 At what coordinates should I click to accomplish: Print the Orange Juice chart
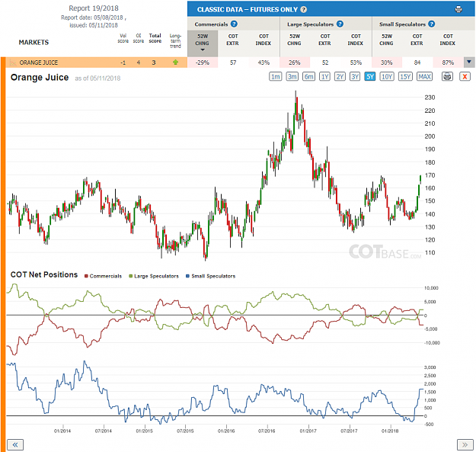[447, 76]
